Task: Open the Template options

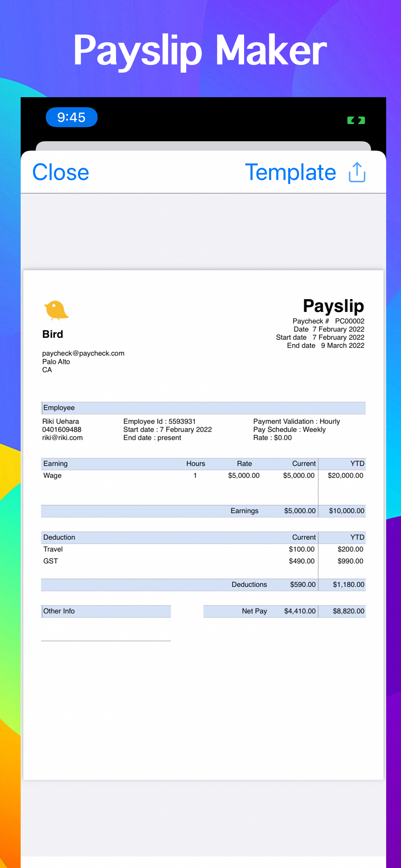Action: (291, 172)
